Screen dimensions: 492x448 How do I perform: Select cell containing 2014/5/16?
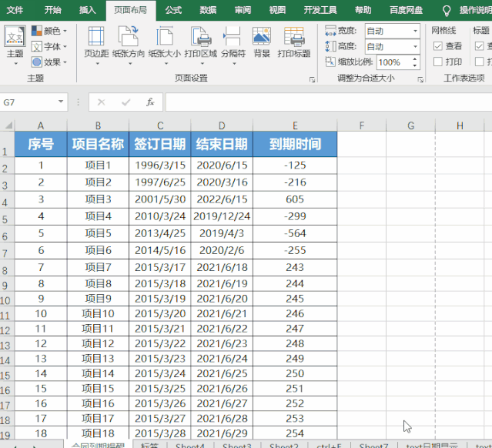(x=160, y=250)
